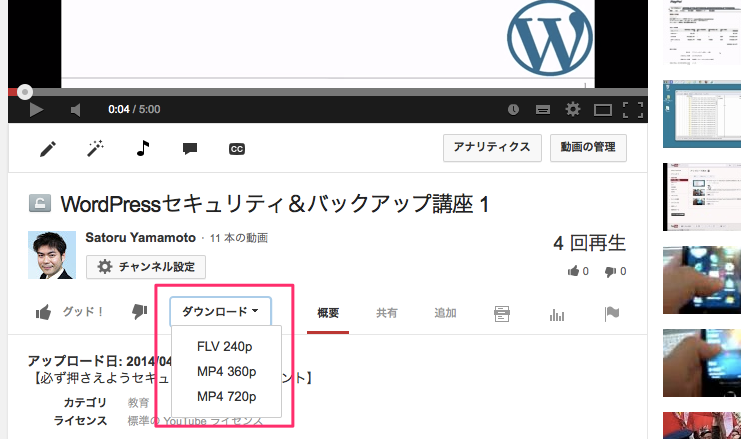This screenshot has height=439, width=741.
Task: Choose MP4 720p download
Action: pos(227,396)
